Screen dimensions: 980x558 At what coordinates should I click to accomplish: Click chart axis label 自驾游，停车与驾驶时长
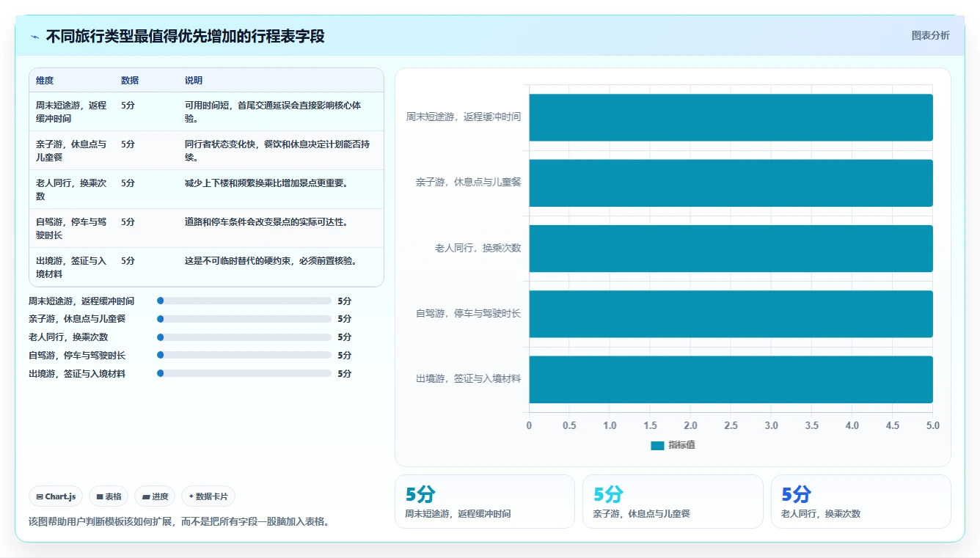pyautogui.click(x=468, y=313)
